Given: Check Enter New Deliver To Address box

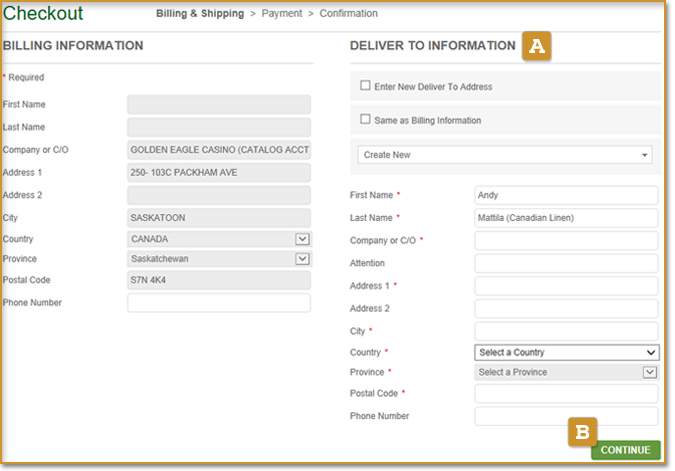Looking at the screenshot, I should (366, 86).
